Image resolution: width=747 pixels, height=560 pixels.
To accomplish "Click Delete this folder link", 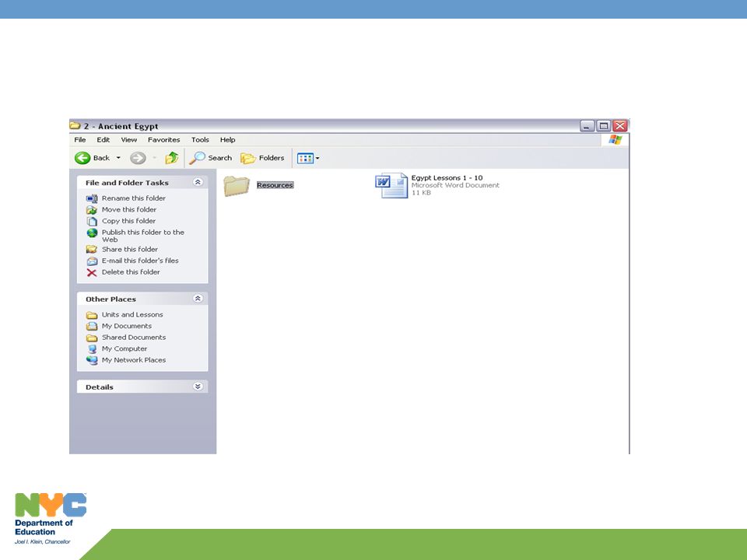I will (x=131, y=272).
